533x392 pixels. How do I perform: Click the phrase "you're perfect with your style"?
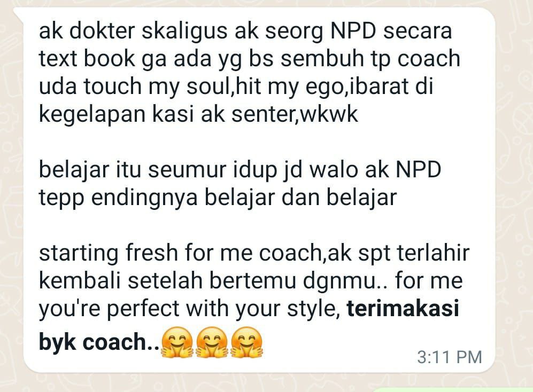pyautogui.click(x=189, y=309)
